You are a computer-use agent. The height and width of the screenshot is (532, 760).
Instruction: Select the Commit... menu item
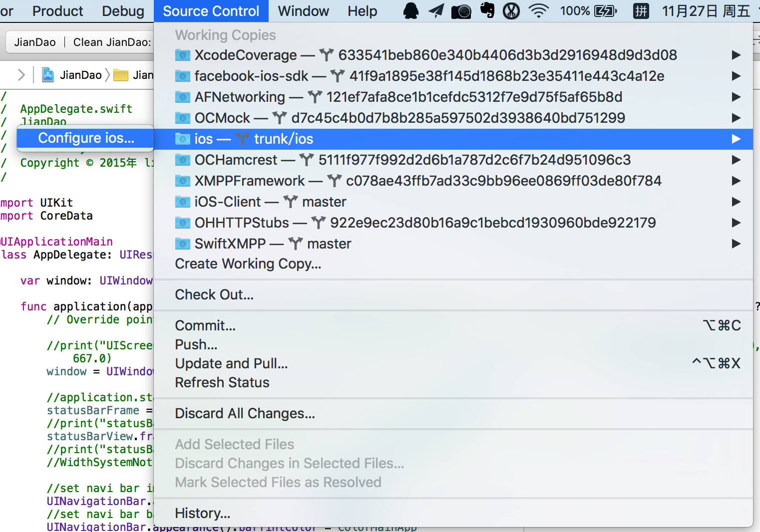[x=453, y=325]
